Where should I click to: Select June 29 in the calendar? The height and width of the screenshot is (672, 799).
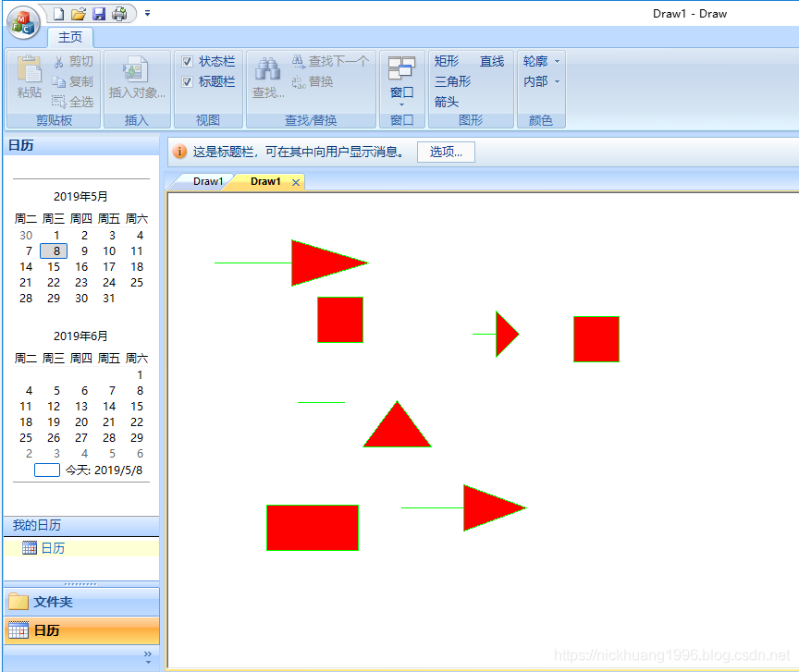(x=137, y=438)
